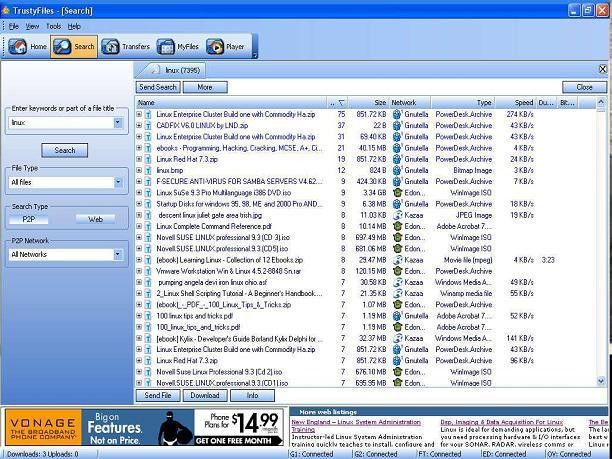Click Kazaa icon for pumping angela devi asf row

[397, 282]
